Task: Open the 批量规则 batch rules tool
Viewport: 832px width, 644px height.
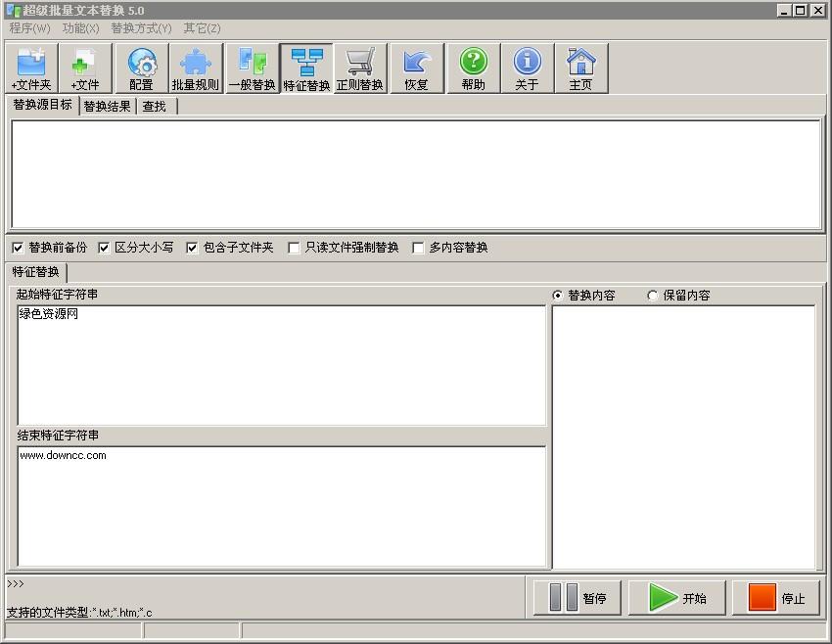Action: pyautogui.click(x=195, y=67)
